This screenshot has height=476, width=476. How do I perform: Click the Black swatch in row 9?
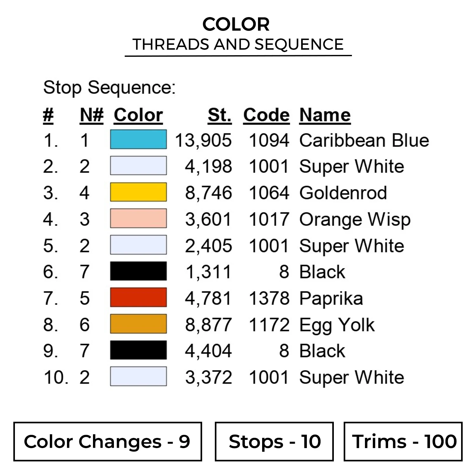click(138, 350)
